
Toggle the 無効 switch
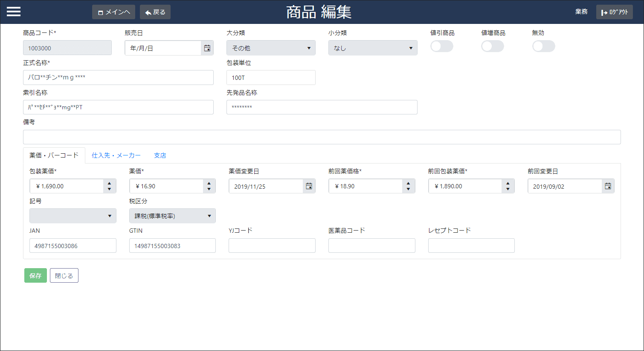pos(544,46)
